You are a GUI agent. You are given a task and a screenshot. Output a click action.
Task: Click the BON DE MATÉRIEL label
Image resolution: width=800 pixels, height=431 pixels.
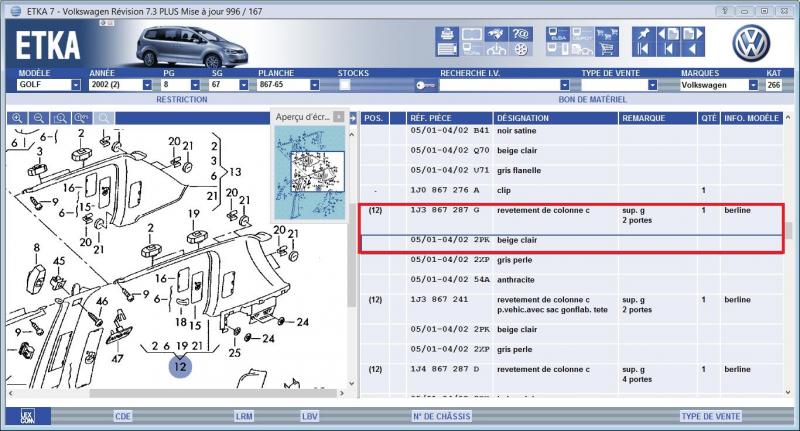click(x=592, y=99)
